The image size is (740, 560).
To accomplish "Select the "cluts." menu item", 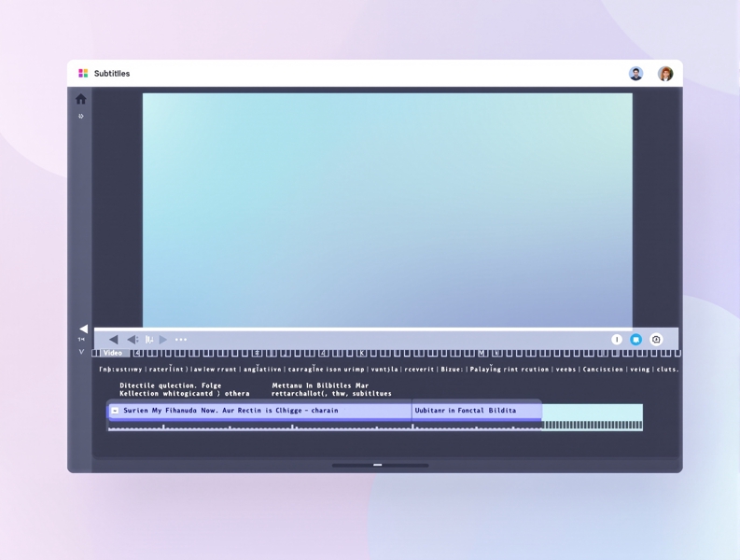I will tap(667, 370).
